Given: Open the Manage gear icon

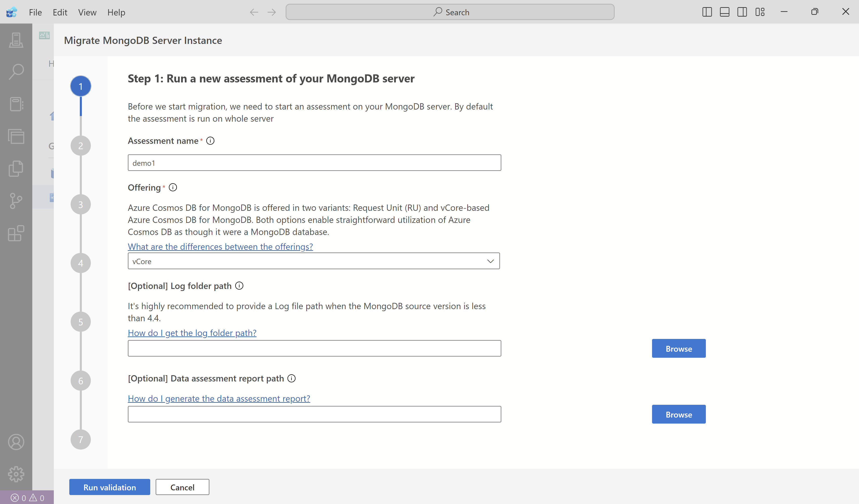Looking at the screenshot, I should (x=16, y=474).
